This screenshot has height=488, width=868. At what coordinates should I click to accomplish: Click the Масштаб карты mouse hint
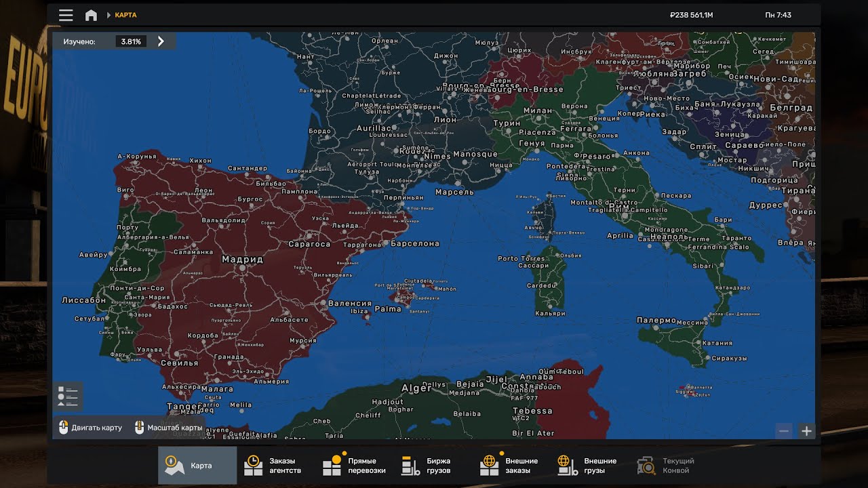point(169,428)
